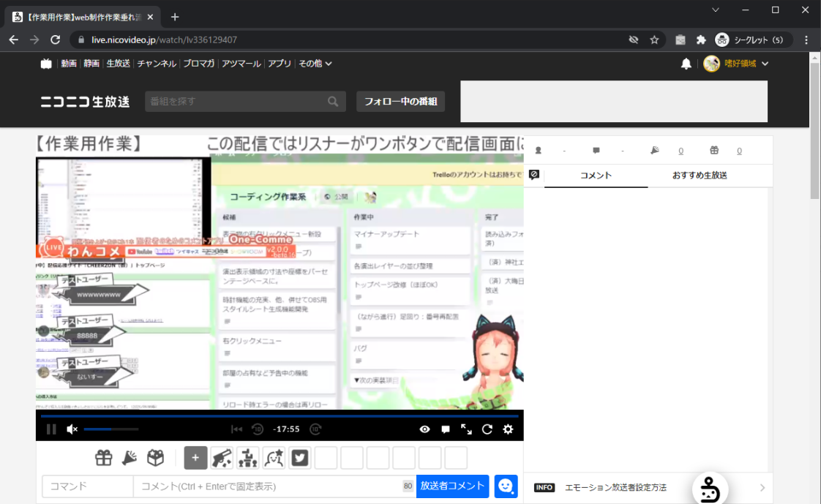Screen dimensions: 821x504
Task: Pause the live stream playback
Action: pyautogui.click(x=51, y=429)
